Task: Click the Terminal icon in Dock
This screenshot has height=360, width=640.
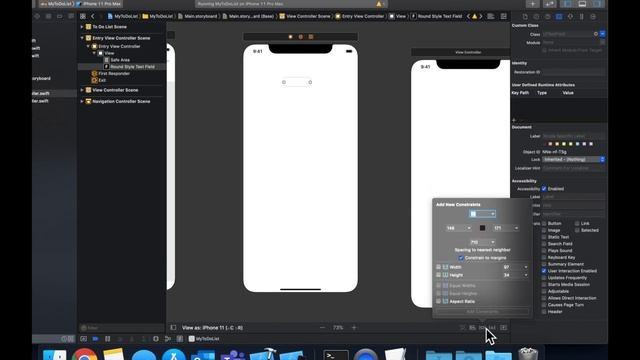Action: point(336,355)
